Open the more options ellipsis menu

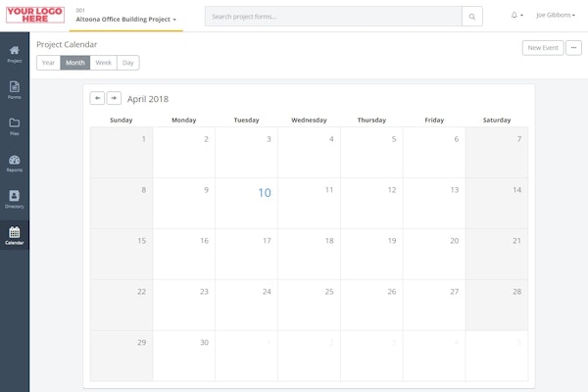coord(574,47)
